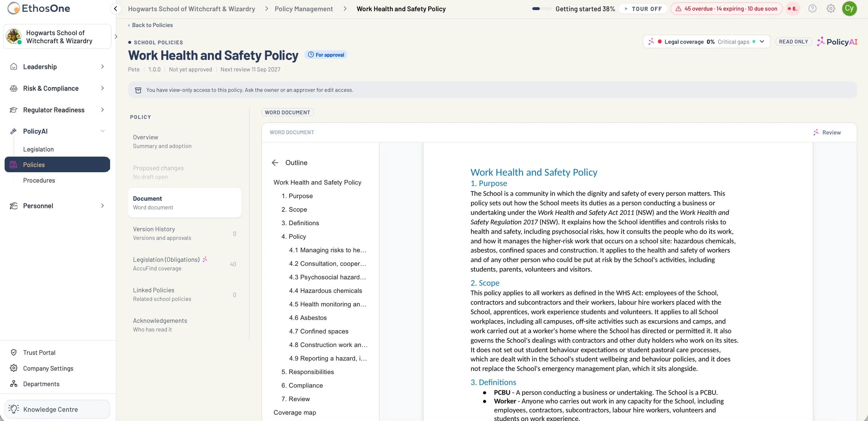This screenshot has height=421, width=868.
Task: Click the Hogwarts school crest icon
Action: point(14,36)
